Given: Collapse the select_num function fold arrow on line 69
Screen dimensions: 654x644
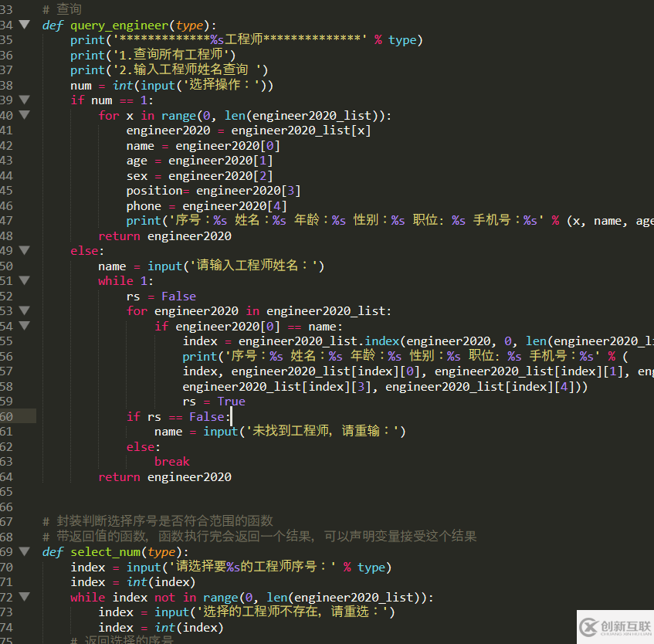Looking at the screenshot, I should pos(25,551).
